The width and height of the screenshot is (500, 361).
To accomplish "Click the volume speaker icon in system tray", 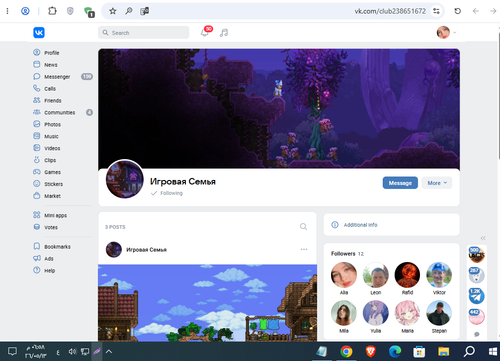I will 72,351.
